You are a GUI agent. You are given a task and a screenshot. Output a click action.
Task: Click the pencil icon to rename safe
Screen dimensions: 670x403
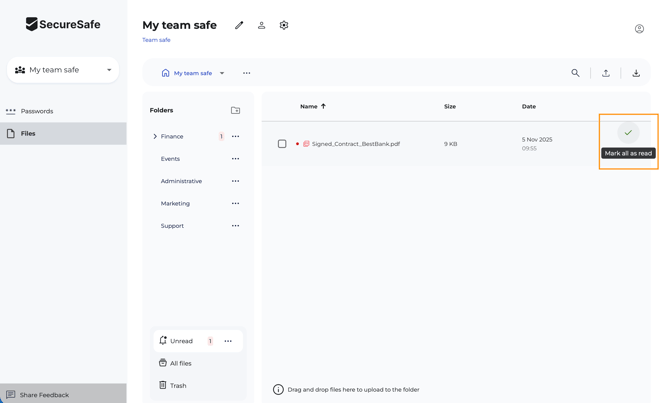239,25
